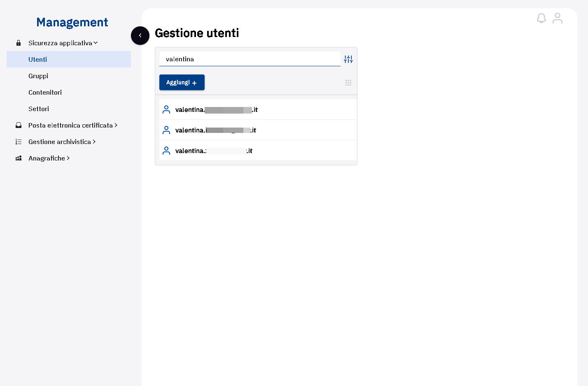The image size is (588, 386).
Task: Open the user profile icon in header
Action: point(558,18)
